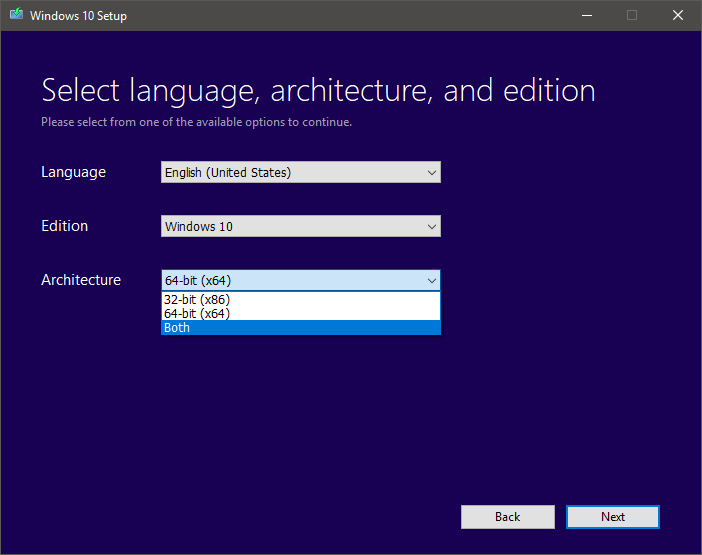Go to the Next setup step
702x555 pixels.
tap(612, 517)
